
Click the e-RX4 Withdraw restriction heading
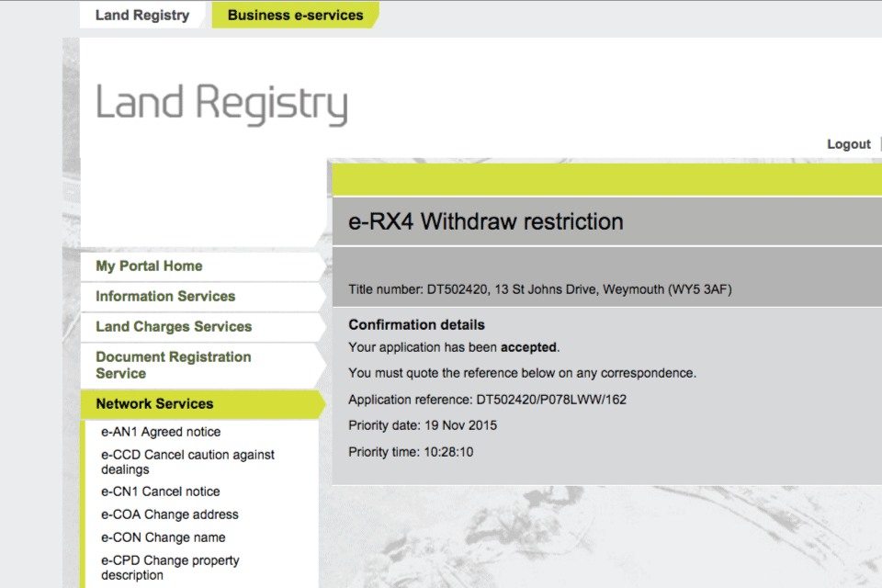pyautogui.click(x=486, y=221)
